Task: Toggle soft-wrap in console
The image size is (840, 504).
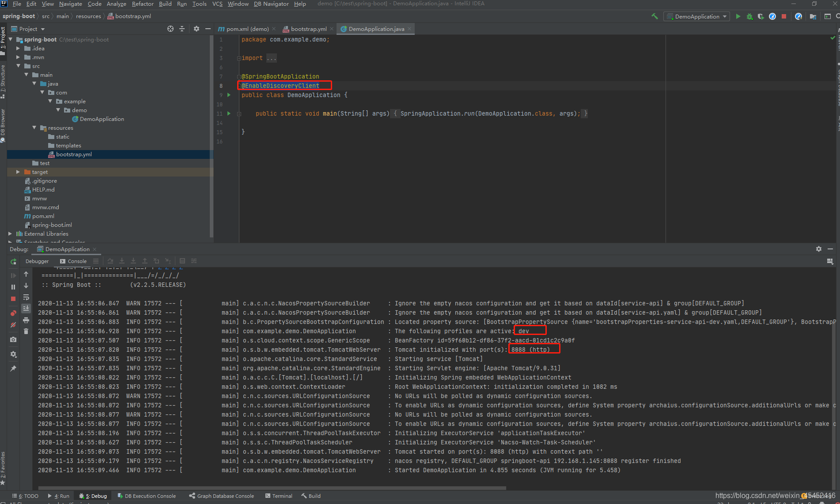Action: 26,297
